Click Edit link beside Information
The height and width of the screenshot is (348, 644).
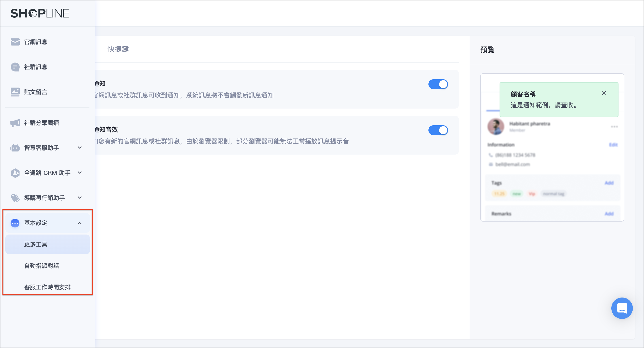(613, 145)
